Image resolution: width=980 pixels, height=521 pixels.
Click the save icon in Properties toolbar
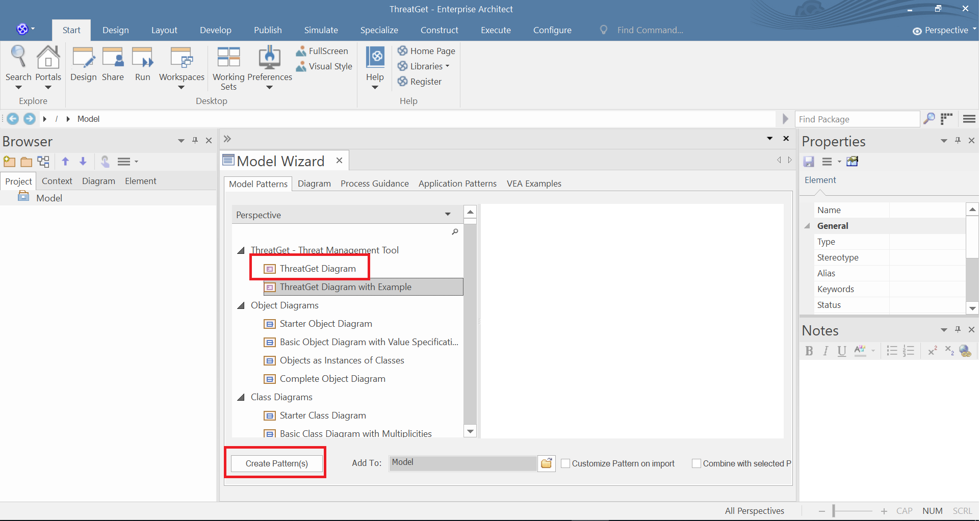click(809, 162)
